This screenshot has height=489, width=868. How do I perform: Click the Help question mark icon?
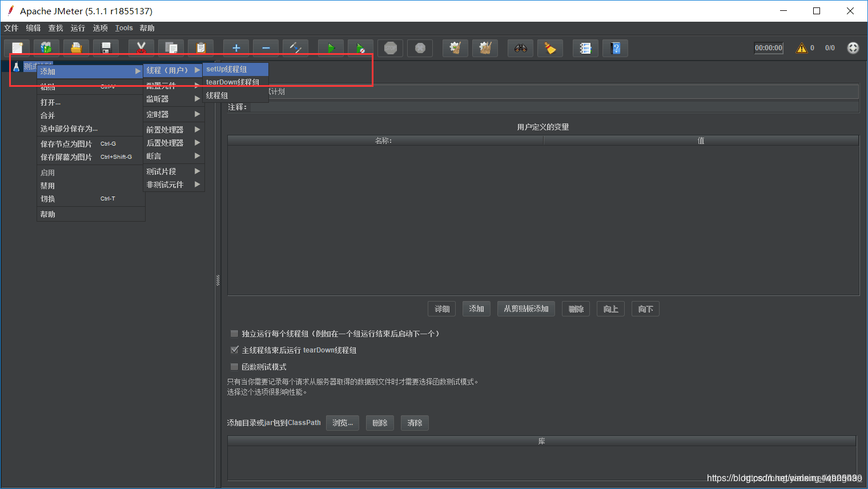point(615,48)
